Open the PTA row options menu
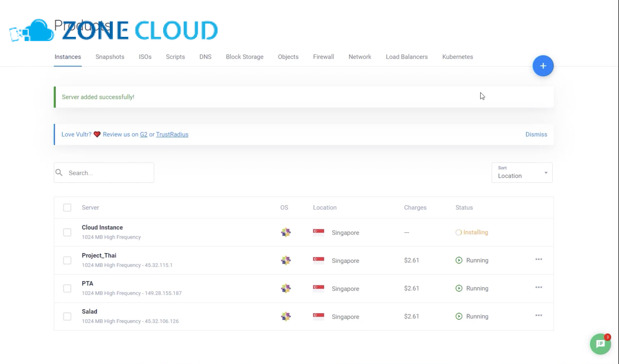The image size is (619, 364). pyautogui.click(x=539, y=287)
